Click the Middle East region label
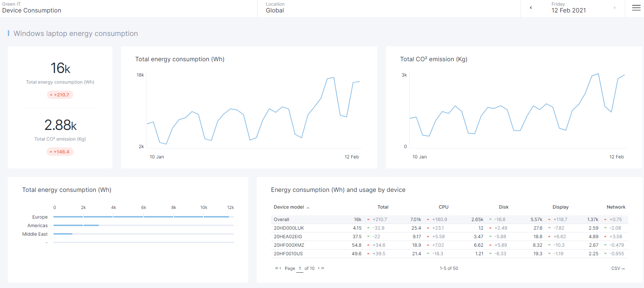Viewport: 644px width, 288px height. 35,234
